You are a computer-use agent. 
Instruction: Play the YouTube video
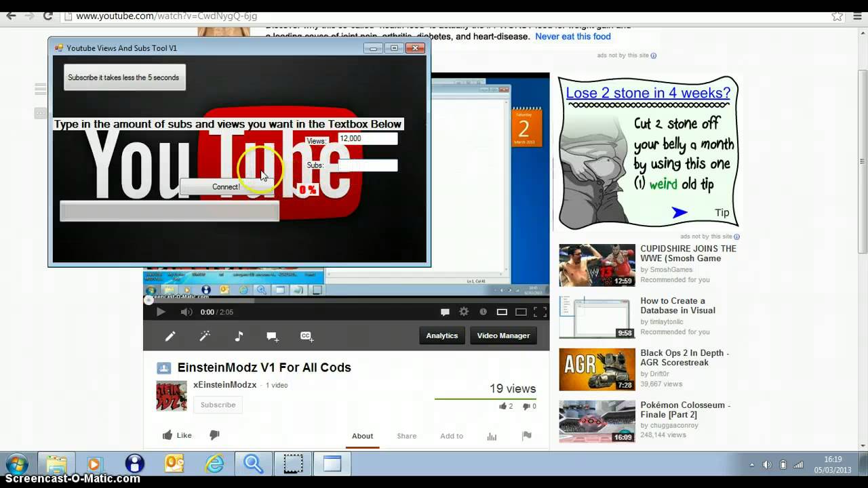[x=161, y=312]
